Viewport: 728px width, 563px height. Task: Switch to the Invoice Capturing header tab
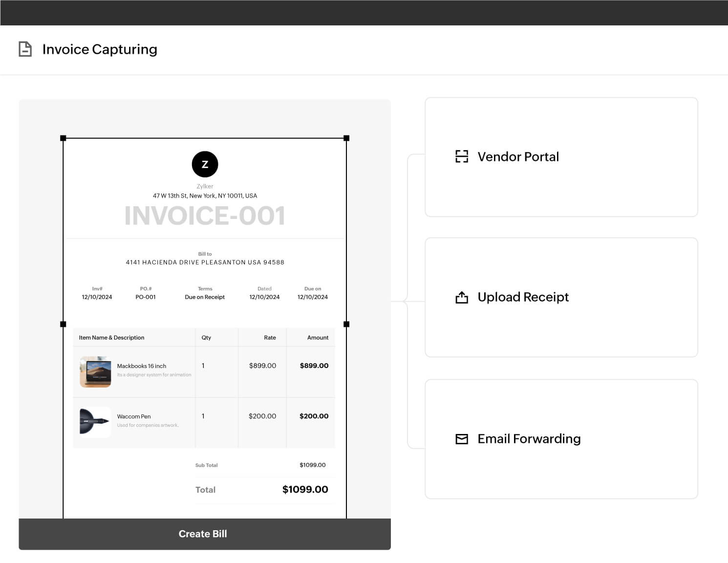pos(100,49)
